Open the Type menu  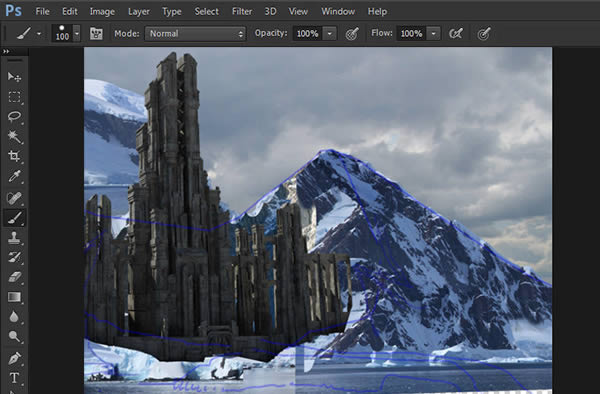point(172,12)
